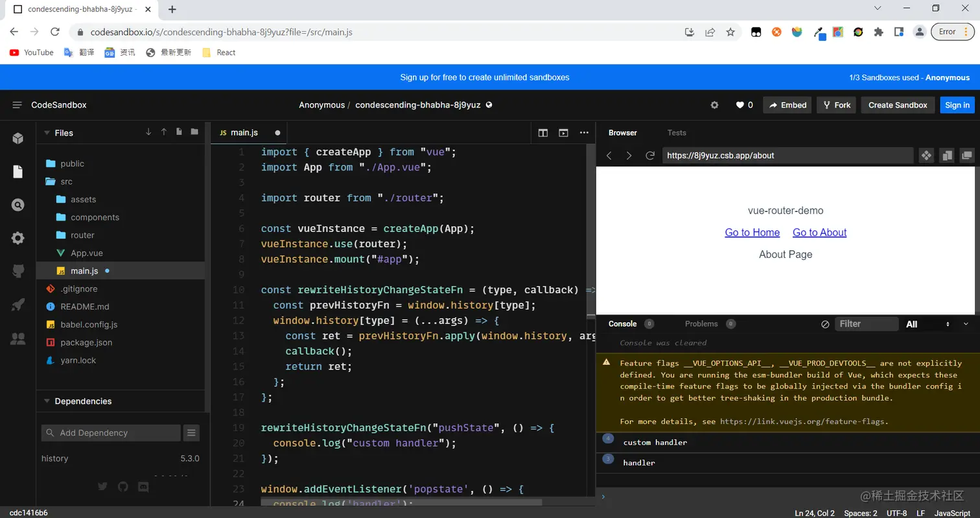Viewport: 980px width, 518px height.
Task: Open the React bookmark folder
Action: pos(219,53)
